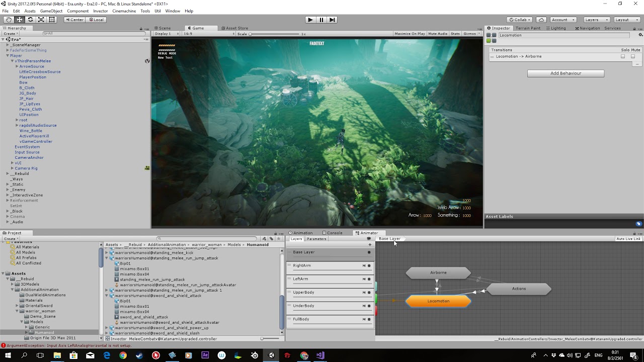
Task: Switch to the Lighting tab
Action: [556, 28]
